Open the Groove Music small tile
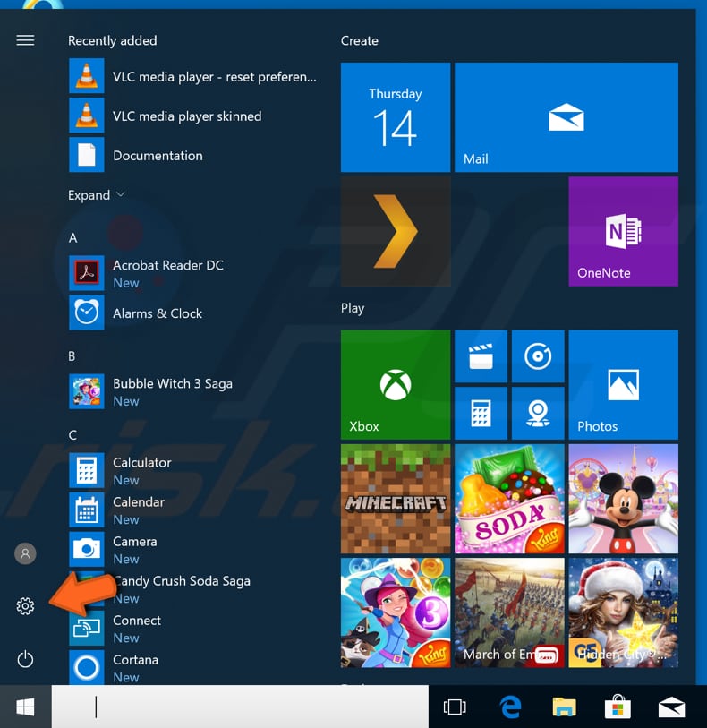This screenshot has width=707, height=728. (538, 356)
